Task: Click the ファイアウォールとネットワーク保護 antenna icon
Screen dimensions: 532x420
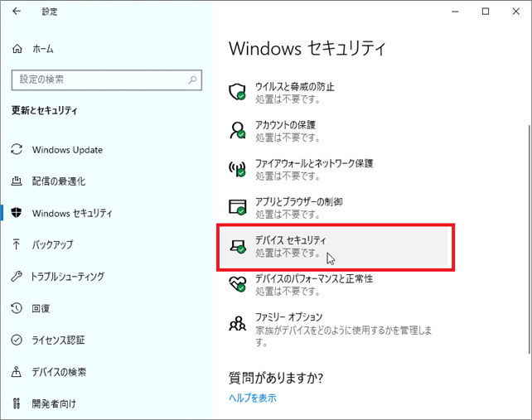Action: coord(238,169)
